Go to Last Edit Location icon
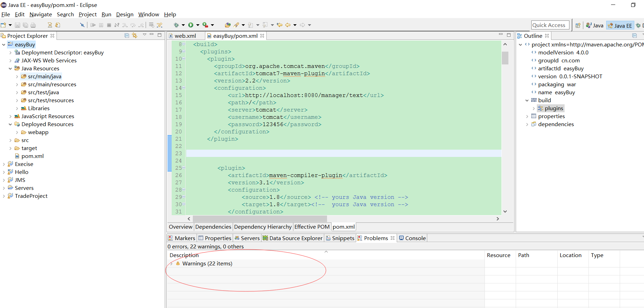 [x=280, y=25]
